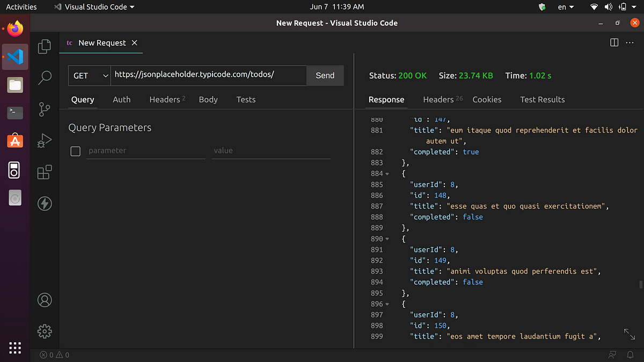Open the Visual Studio Code app menu
Image resolution: width=644 pixels, height=362 pixels.
tap(94, 7)
